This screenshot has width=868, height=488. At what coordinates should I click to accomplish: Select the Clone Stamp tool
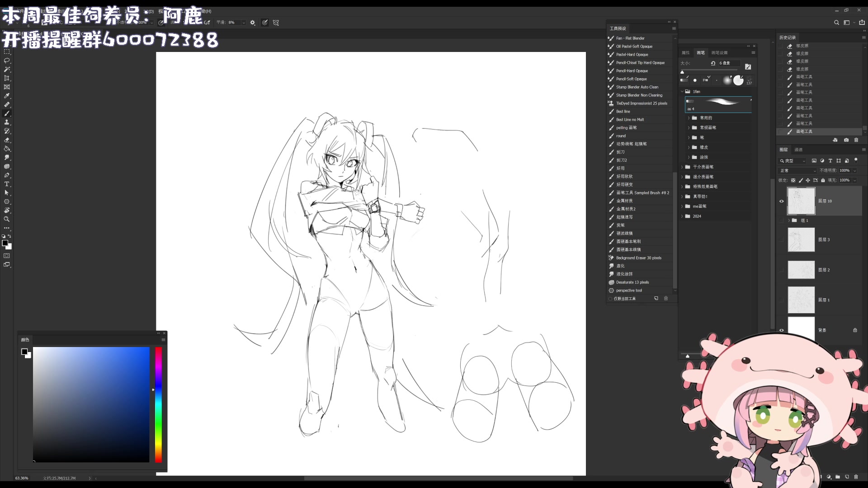[7, 122]
